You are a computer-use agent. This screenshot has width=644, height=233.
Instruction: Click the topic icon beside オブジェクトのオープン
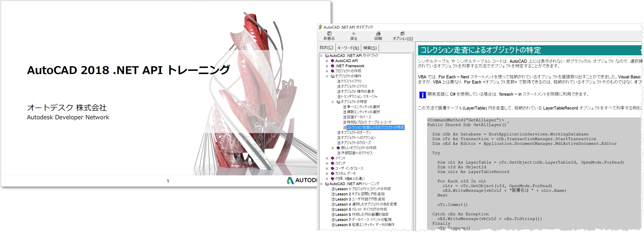tap(339, 132)
